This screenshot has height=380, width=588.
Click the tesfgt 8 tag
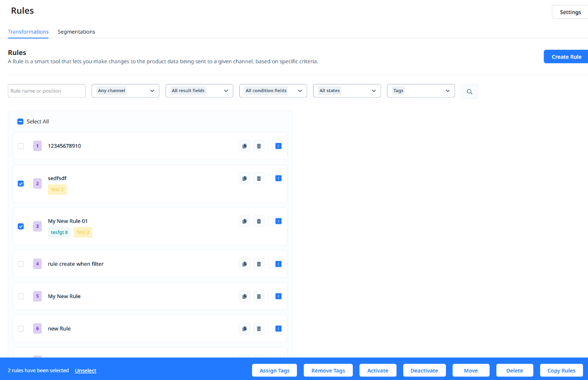[59, 232]
